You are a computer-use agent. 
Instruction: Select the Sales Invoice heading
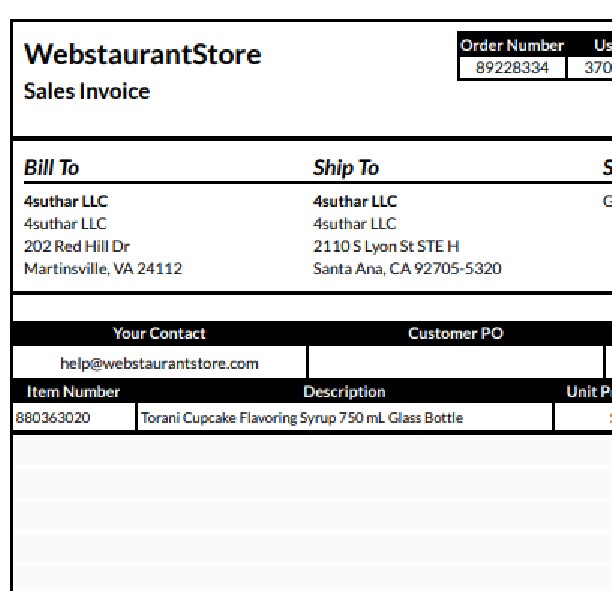coord(87,91)
